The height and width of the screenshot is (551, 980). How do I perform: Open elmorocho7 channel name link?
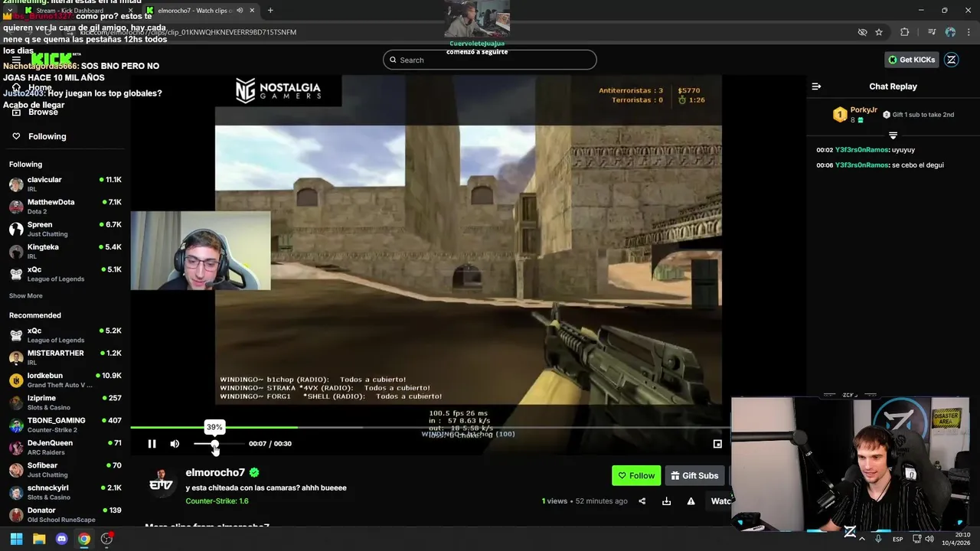click(215, 472)
